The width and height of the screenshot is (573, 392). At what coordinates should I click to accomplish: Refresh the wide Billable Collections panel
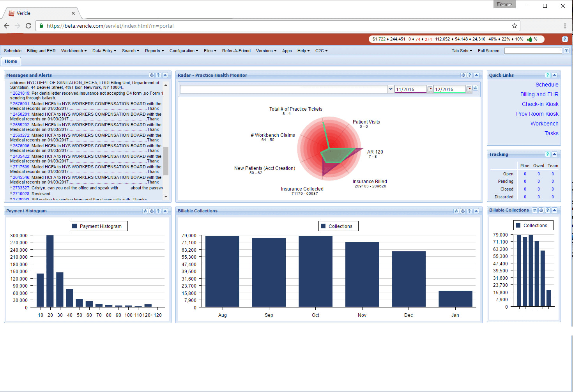(456, 211)
